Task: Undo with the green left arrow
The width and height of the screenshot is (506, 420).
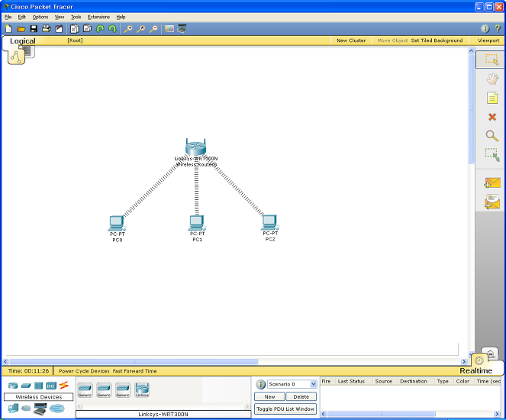Action: pyautogui.click(x=100, y=29)
